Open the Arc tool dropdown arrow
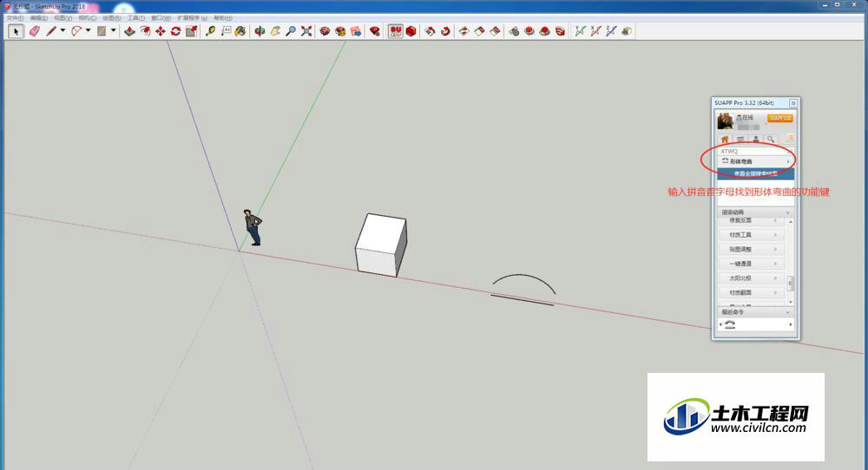 (x=88, y=31)
